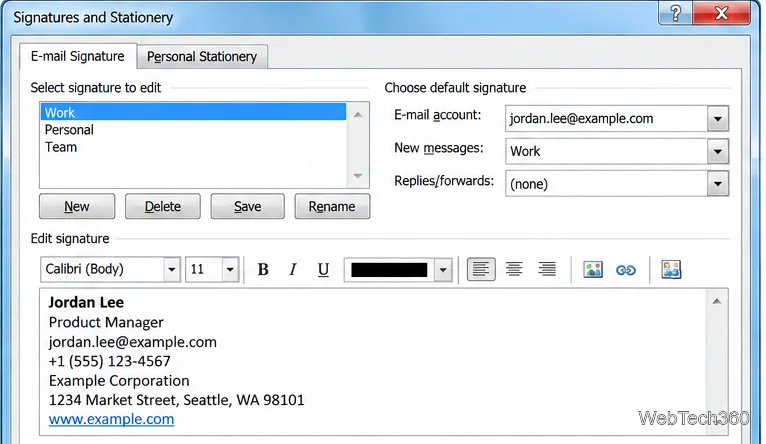
Task: Expand the font color dropdown arrow
Action: click(x=443, y=270)
